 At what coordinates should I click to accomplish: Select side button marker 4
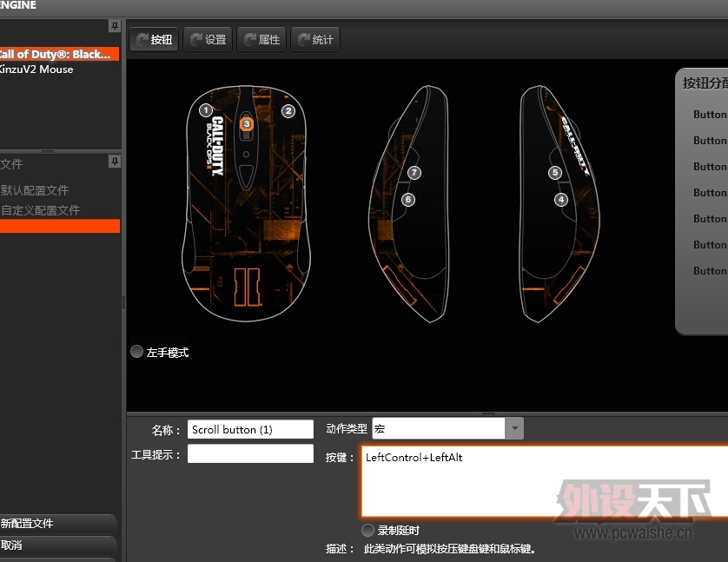pyautogui.click(x=561, y=200)
